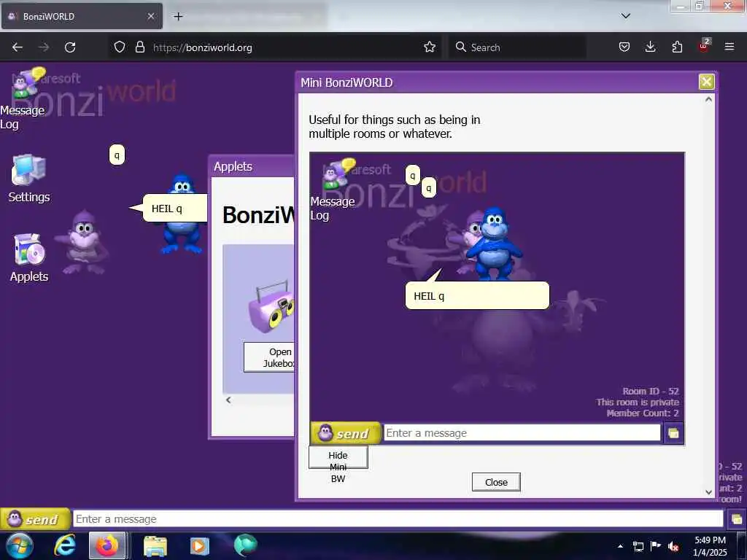Click the Close button in Mini BonziWORLD
This screenshot has height=560, width=747.
496,482
